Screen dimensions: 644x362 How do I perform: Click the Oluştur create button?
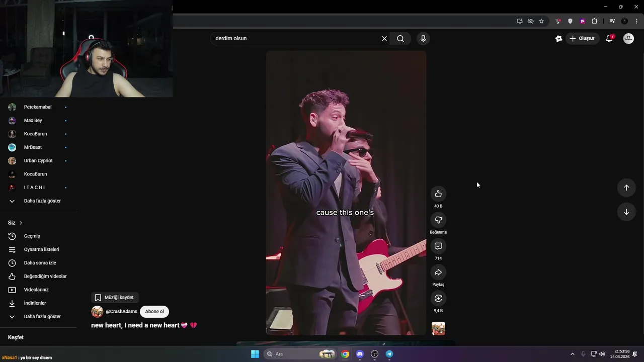582,38
